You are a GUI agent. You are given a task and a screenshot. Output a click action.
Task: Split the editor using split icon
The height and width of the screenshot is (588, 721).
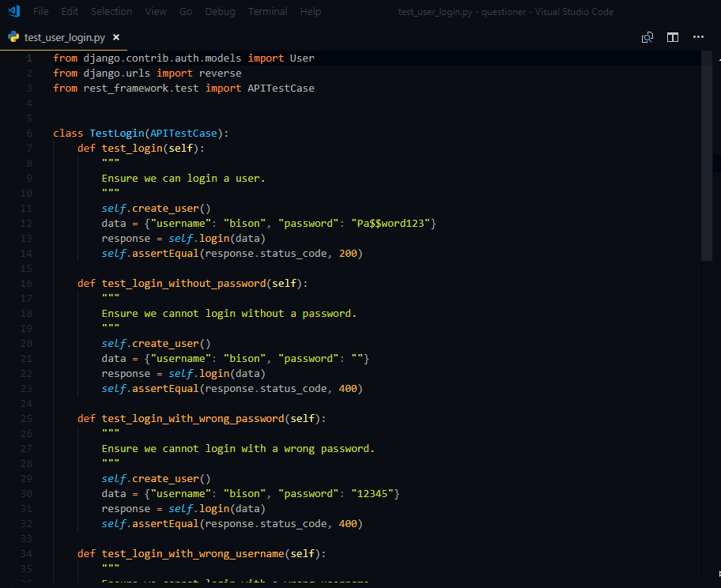point(672,36)
